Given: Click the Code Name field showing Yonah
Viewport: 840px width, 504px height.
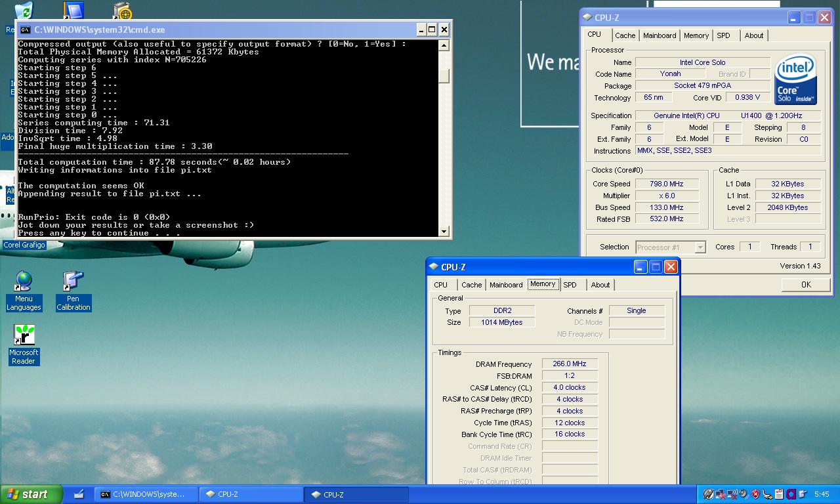Looking at the screenshot, I should pos(670,74).
